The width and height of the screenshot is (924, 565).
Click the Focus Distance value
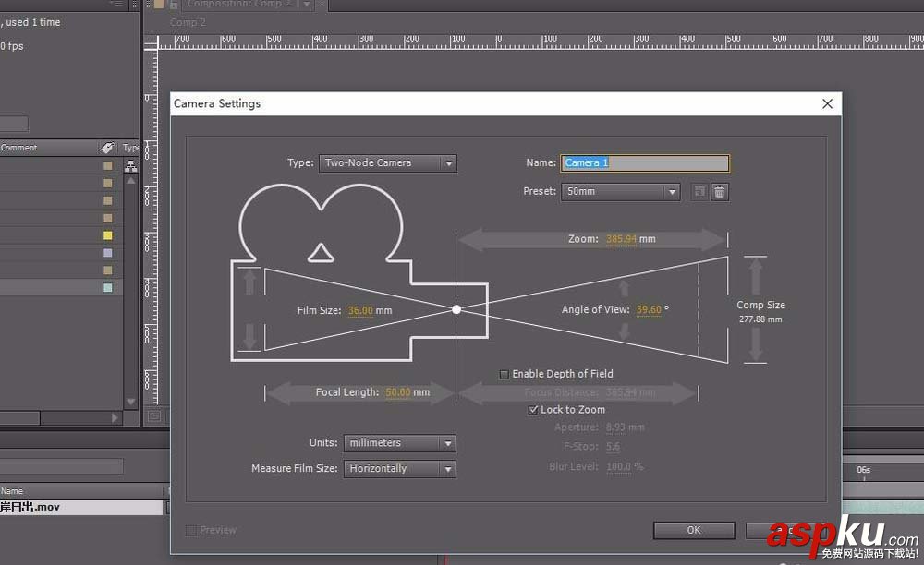tap(630, 392)
